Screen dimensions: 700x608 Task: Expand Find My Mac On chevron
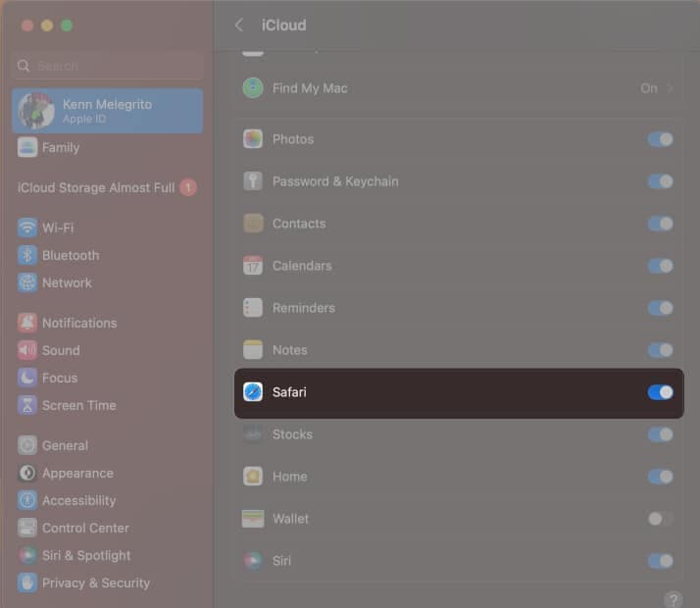click(x=670, y=88)
